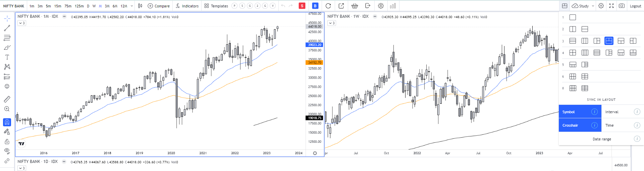Choose the two horizontal stacked charts layout
This screenshot has width=644, height=171.
tap(585, 29)
